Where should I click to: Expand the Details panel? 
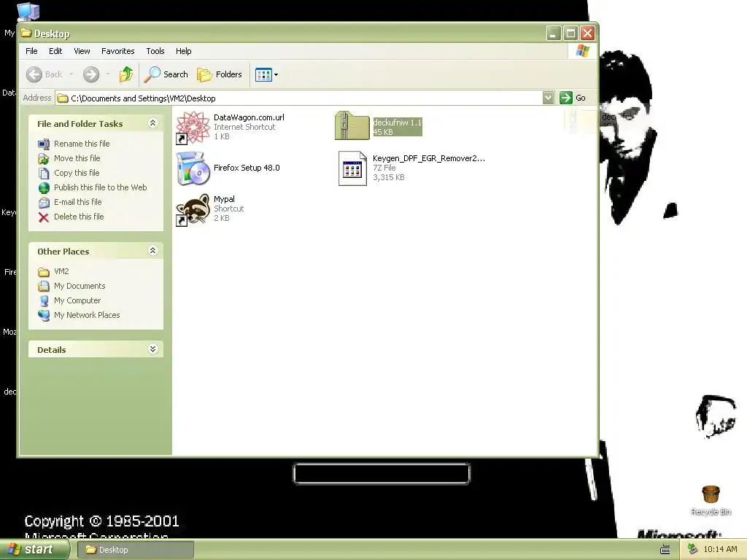[152, 349]
